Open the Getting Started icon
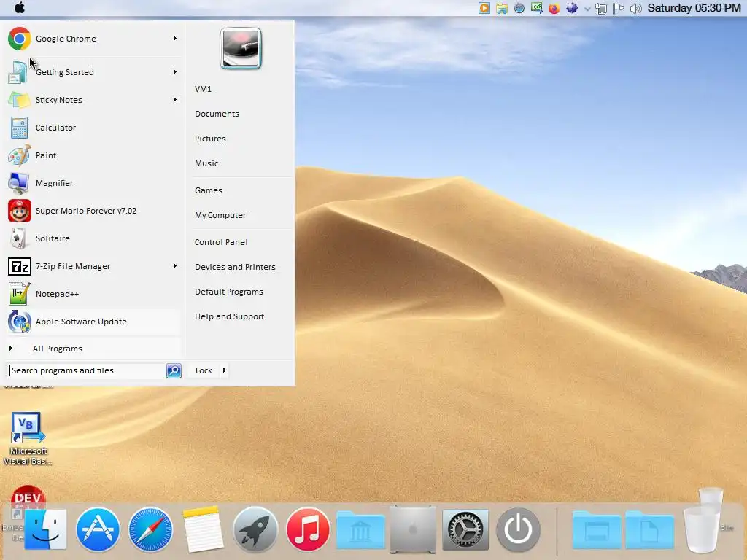The image size is (747, 560). [x=18, y=72]
